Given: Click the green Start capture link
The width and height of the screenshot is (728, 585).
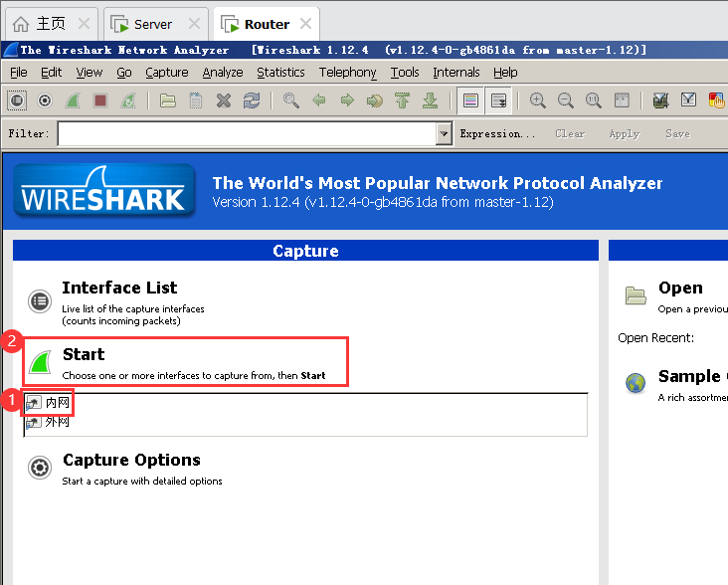Looking at the screenshot, I should click(x=84, y=354).
